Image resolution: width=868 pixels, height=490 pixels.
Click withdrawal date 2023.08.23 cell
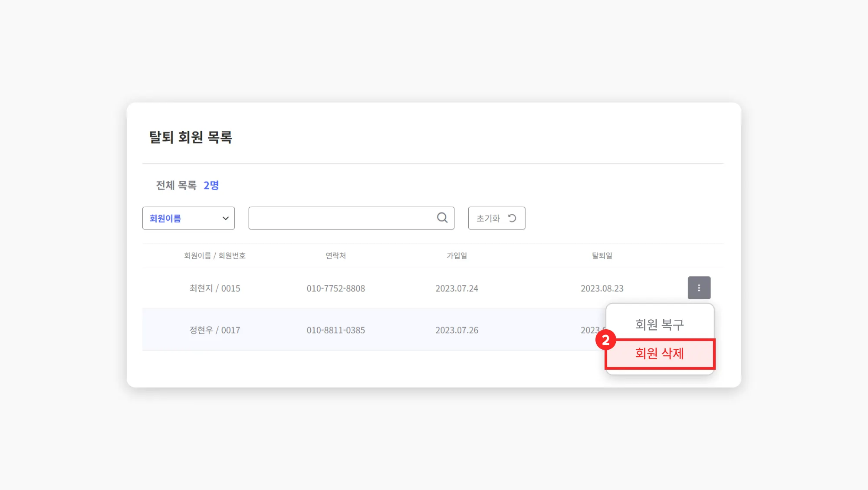click(602, 288)
